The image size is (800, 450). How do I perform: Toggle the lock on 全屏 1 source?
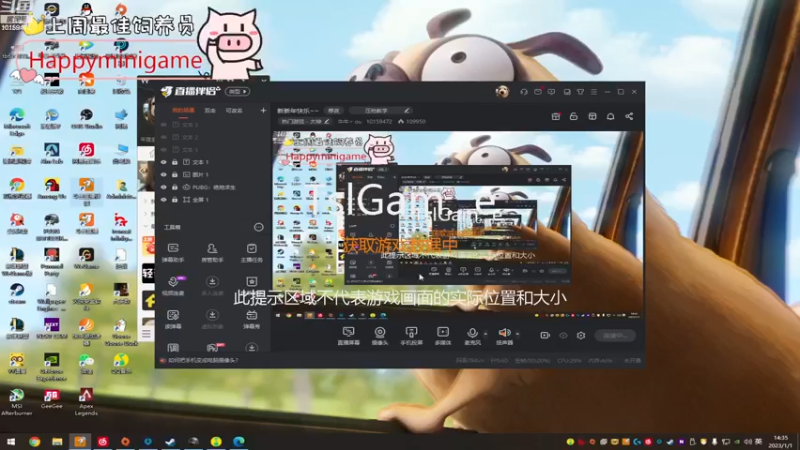pyautogui.click(x=174, y=200)
